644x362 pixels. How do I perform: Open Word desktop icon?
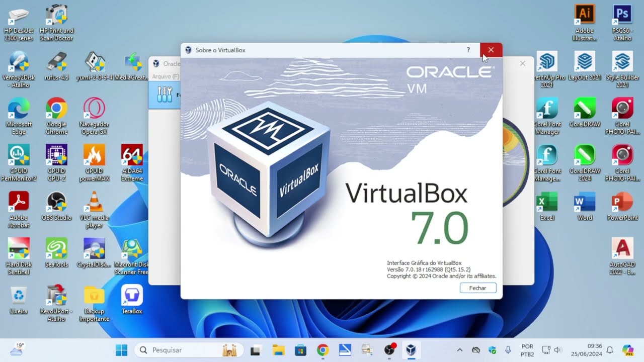(585, 206)
